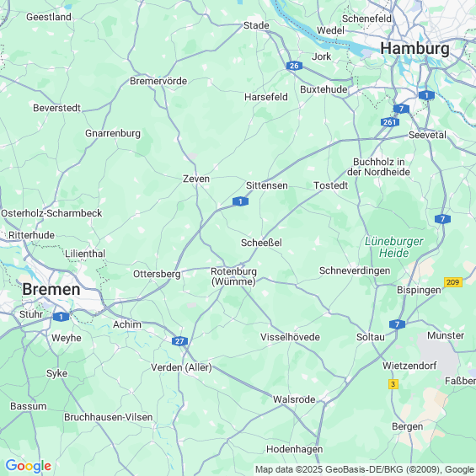
Task: Click the Walsrode town label
Action: 294,399
